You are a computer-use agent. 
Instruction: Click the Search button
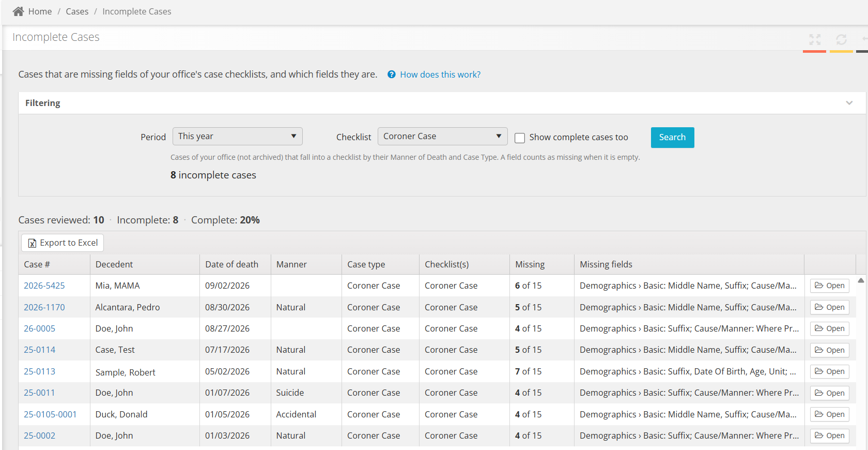coord(672,138)
